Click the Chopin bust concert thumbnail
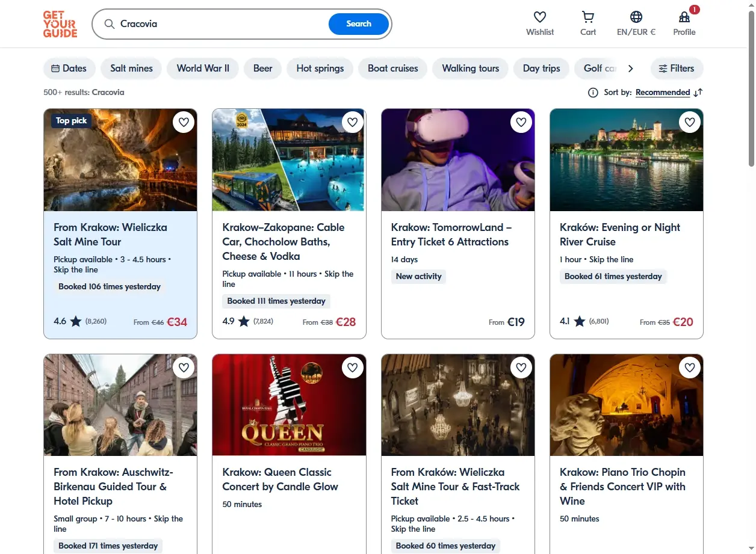The height and width of the screenshot is (554, 756). click(x=627, y=405)
